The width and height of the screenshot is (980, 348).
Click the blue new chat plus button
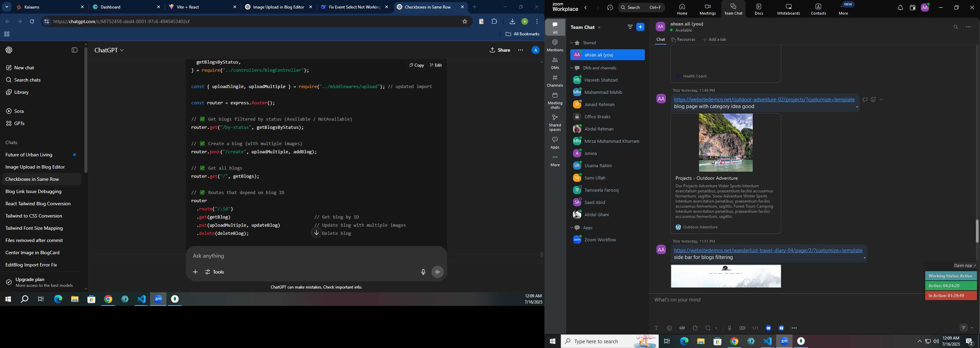[641, 27]
